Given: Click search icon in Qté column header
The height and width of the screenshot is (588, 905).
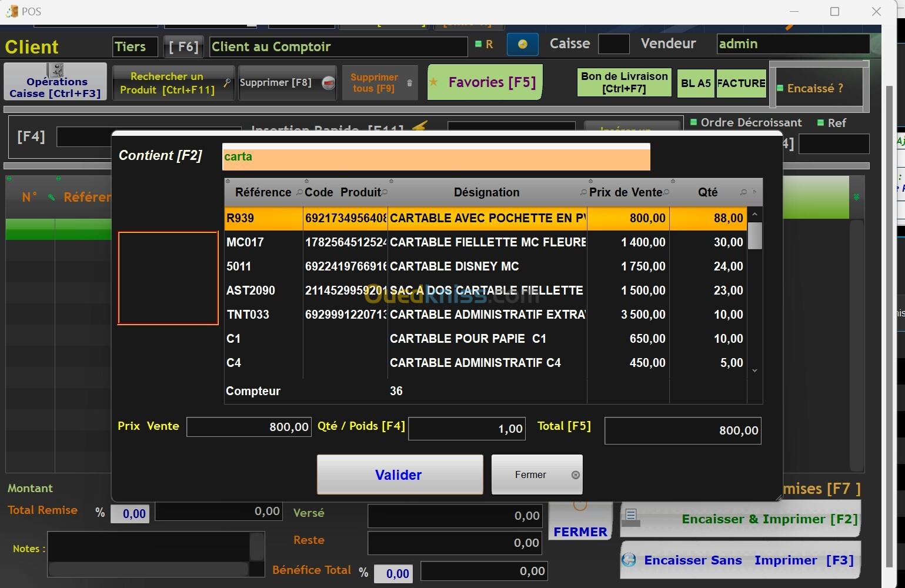Looking at the screenshot, I should [743, 192].
